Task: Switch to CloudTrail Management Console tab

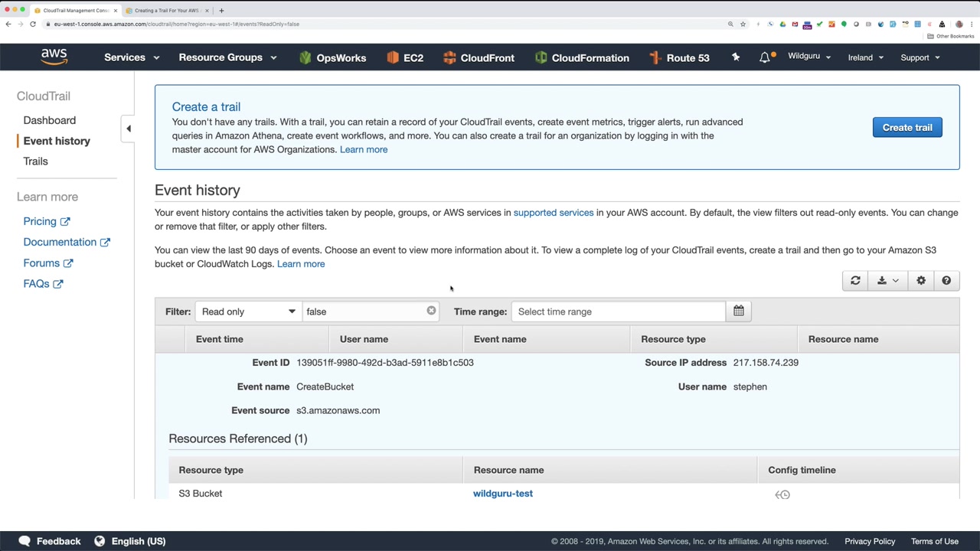Action: pos(74,11)
